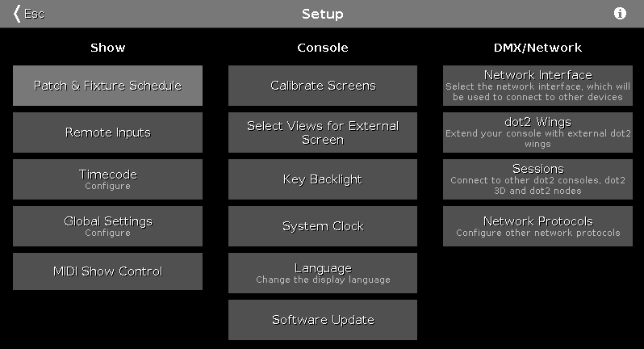This screenshot has width=644, height=349.
Task: Configure Timecode settings
Action: point(107,179)
